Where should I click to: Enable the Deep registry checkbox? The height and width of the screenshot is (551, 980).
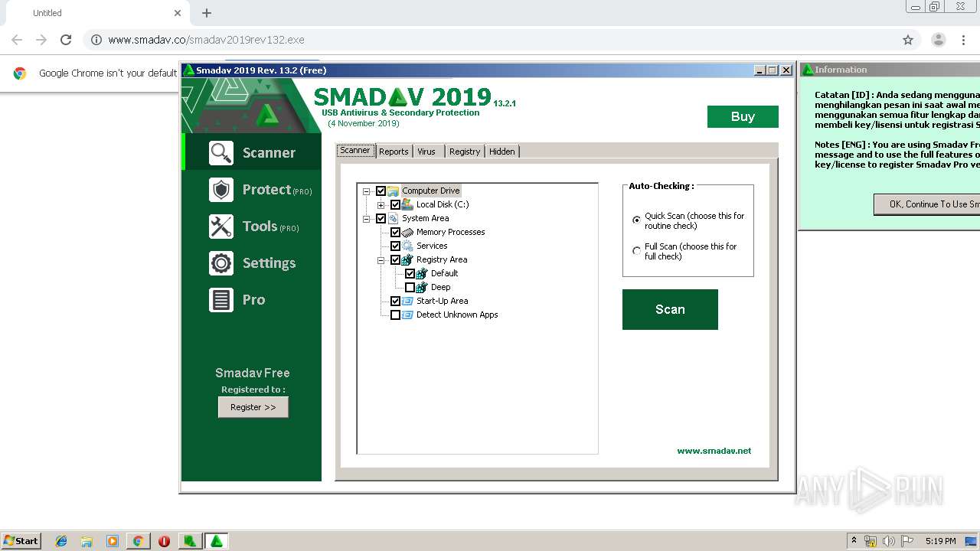pyautogui.click(x=410, y=287)
